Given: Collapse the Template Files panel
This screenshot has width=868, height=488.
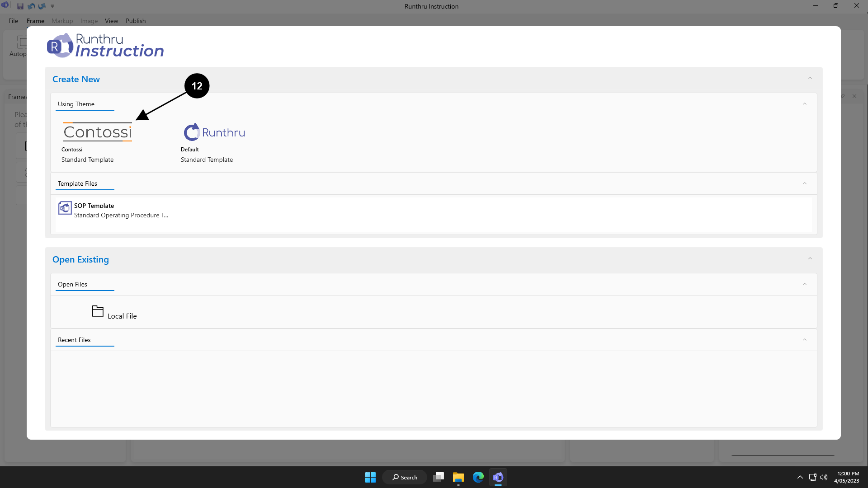Looking at the screenshot, I should pyautogui.click(x=804, y=183).
